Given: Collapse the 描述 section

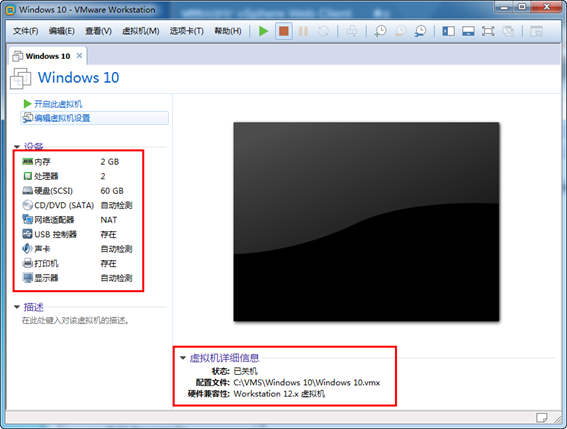Looking at the screenshot, I should pos(17,307).
